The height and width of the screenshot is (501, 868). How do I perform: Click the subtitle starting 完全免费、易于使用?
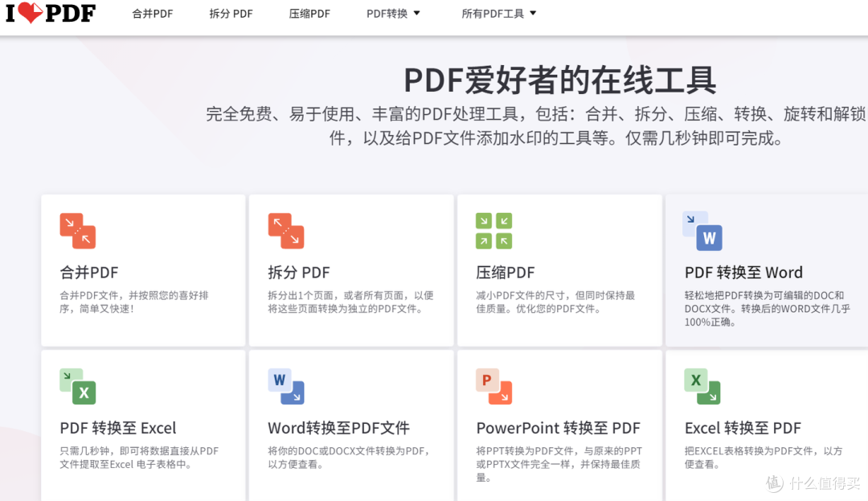536,125
